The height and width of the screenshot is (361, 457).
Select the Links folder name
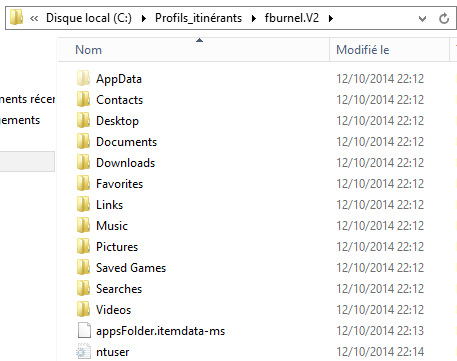click(110, 205)
